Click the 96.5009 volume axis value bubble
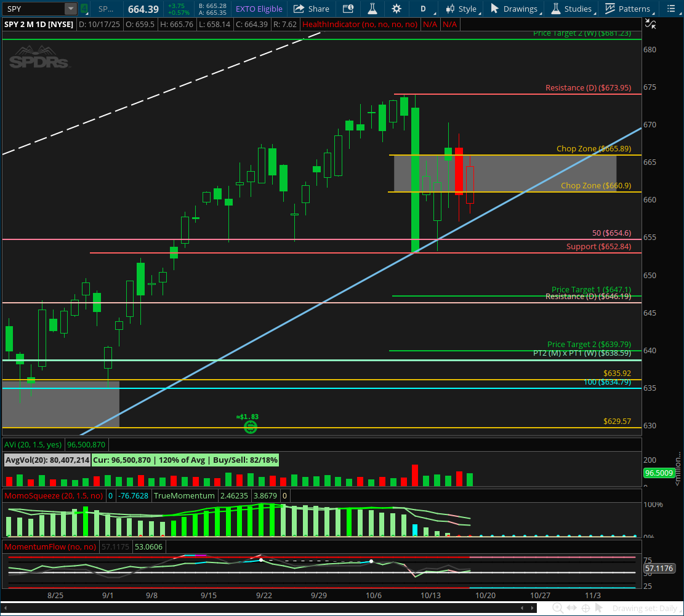 point(659,473)
